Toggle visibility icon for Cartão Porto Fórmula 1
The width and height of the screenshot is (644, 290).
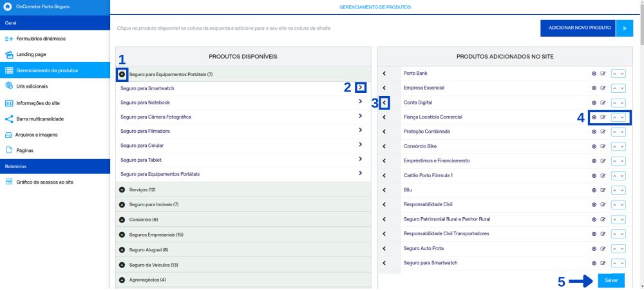[x=594, y=175]
